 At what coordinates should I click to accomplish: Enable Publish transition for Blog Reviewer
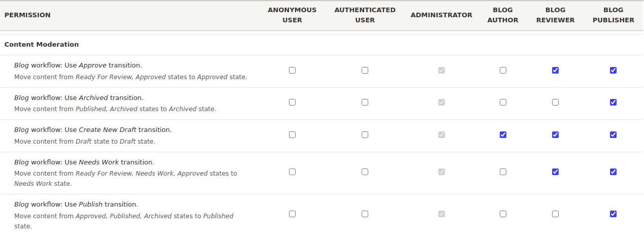coord(555,214)
